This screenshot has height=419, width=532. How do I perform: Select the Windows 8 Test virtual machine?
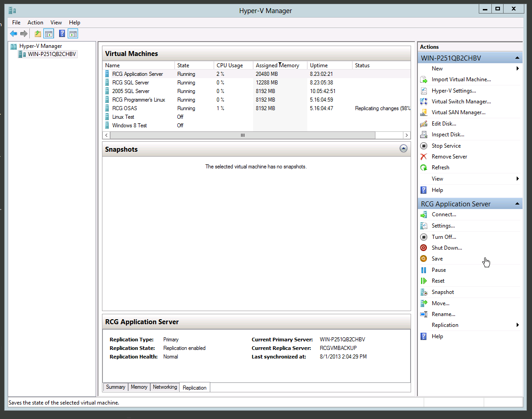click(x=256, y=126)
